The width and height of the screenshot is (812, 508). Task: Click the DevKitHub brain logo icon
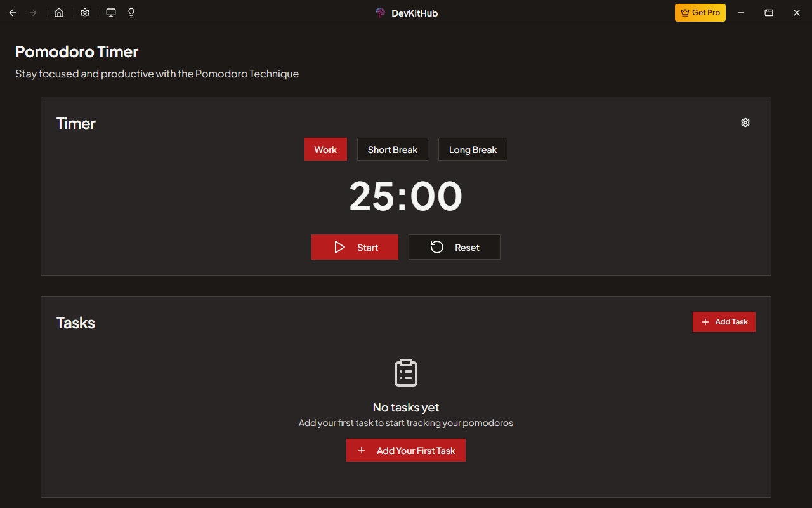pyautogui.click(x=381, y=13)
